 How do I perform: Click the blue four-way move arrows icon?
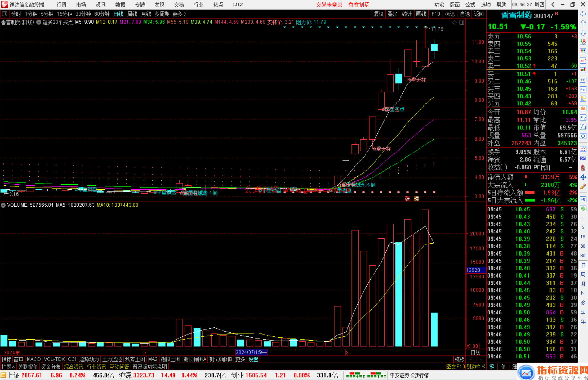tap(583, 177)
